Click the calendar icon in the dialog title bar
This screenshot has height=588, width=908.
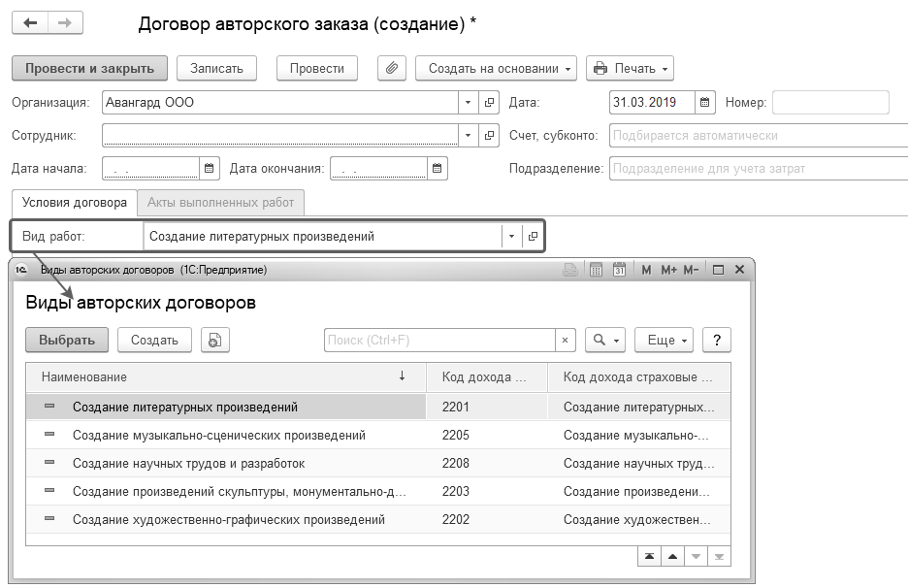[619, 270]
